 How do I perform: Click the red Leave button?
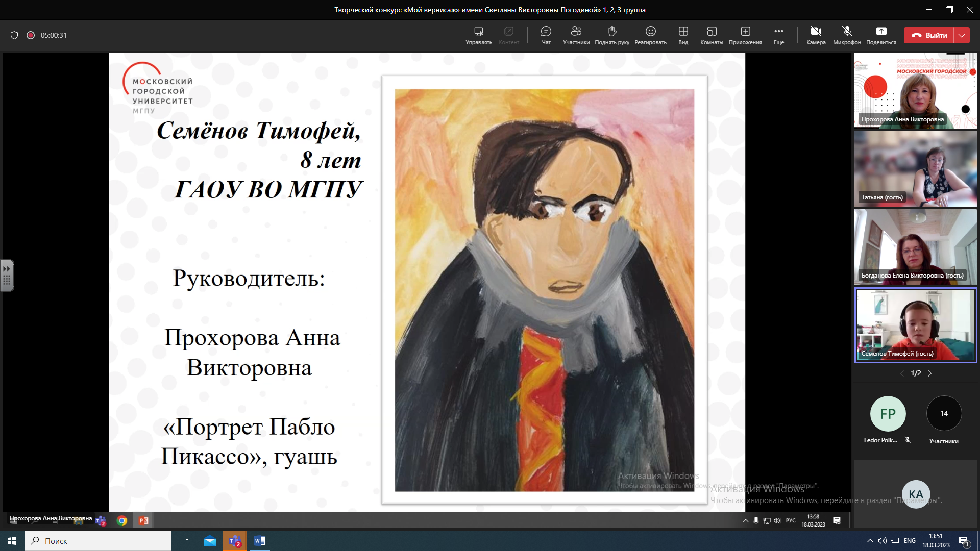tap(929, 35)
